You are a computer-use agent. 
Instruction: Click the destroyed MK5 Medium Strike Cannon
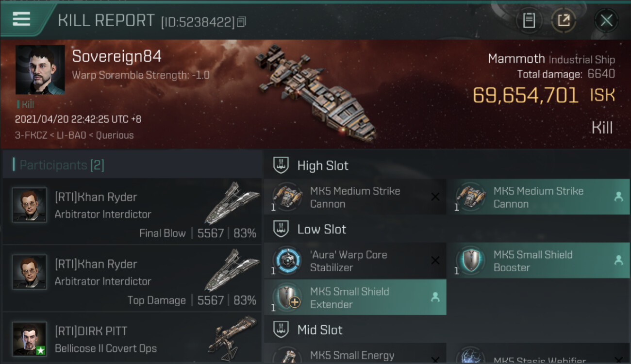[x=355, y=198]
